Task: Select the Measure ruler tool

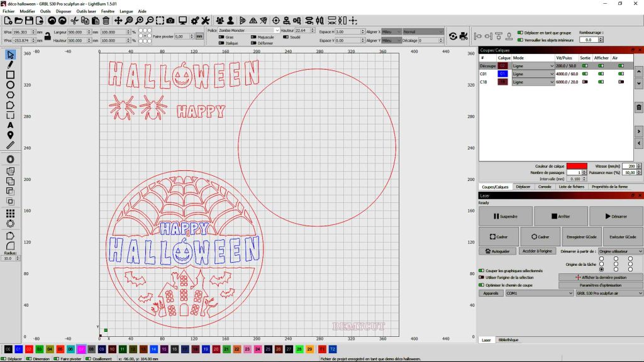Action: [x=10, y=145]
